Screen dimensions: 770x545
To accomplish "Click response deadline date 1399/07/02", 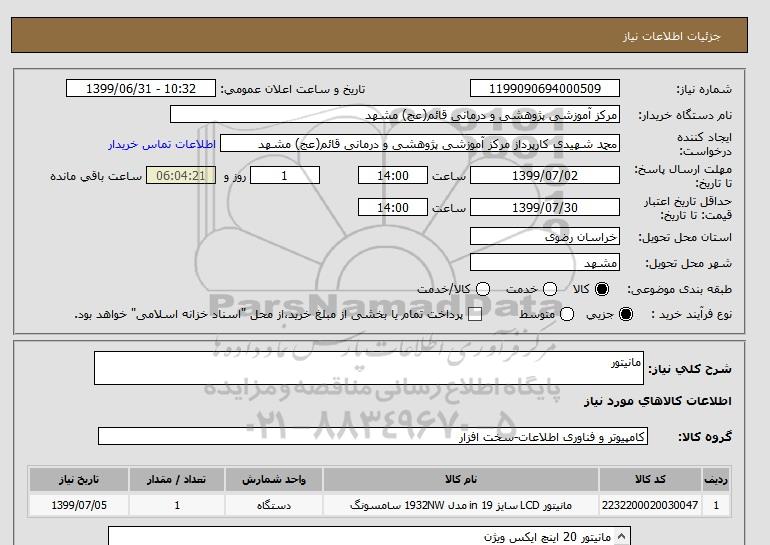I will pos(545,175).
